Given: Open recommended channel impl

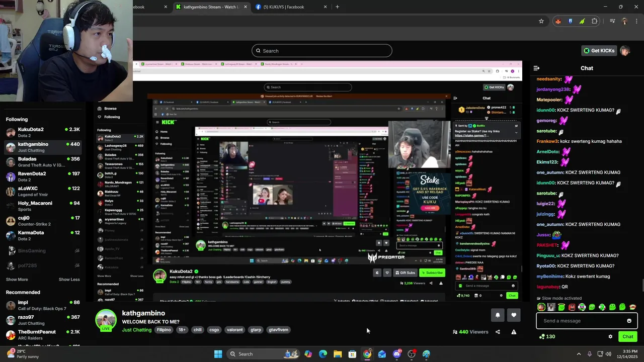Looking at the screenshot, I should pyautogui.click(x=43, y=305).
